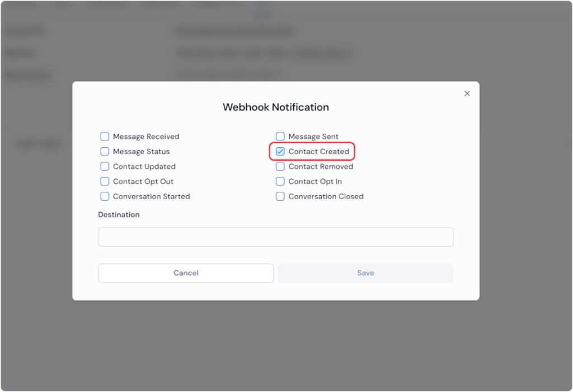Check the Message Status box
This screenshot has width=573, height=392.
click(x=105, y=152)
